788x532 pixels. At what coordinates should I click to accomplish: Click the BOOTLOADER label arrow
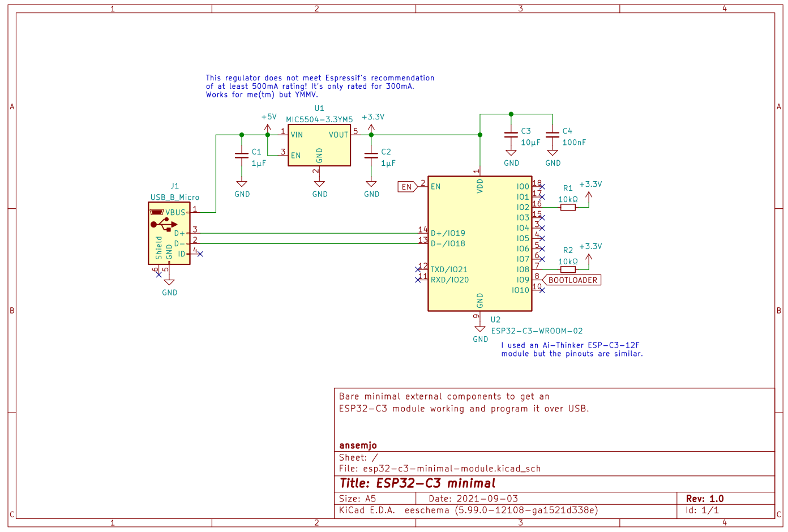[x=572, y=280]
